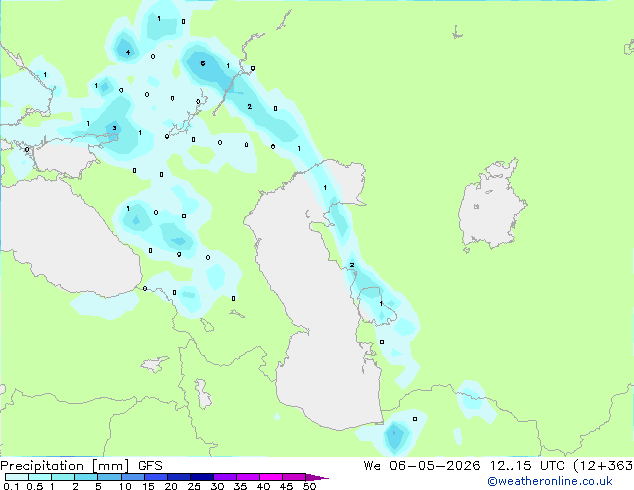Click the weatheronline.co.uk link text
This screenshot has width=634, height=490.
549,481
